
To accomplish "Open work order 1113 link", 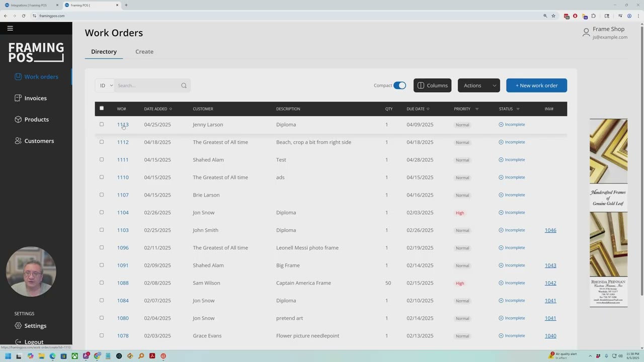I will tap(123, 125).
